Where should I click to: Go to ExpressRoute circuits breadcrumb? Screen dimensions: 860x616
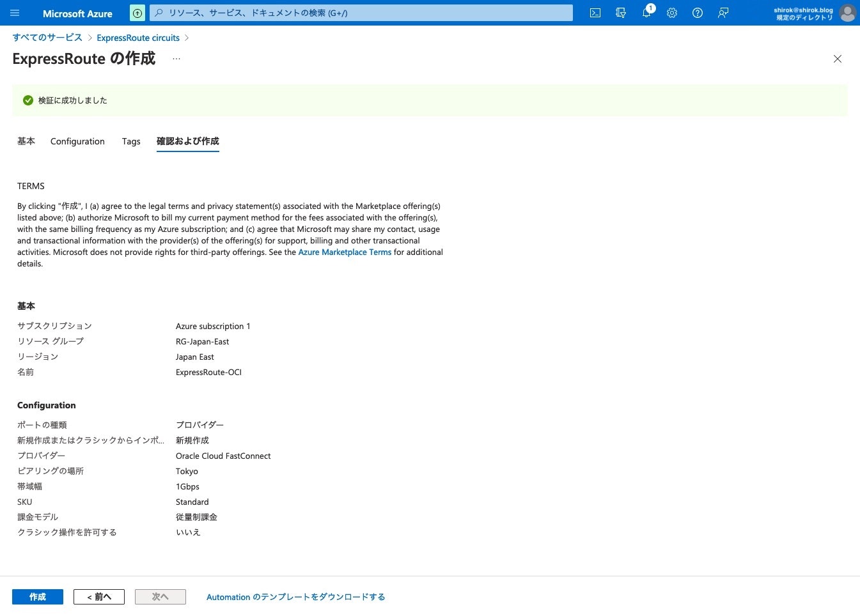point(138,38)
